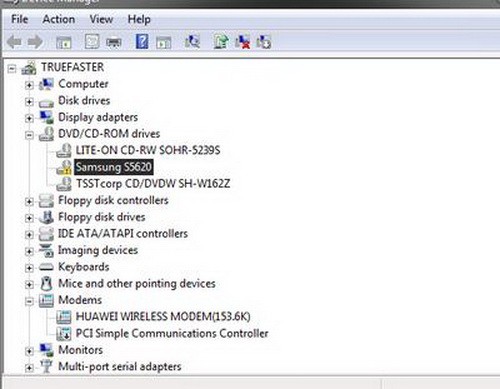500x389 pixels.
Task: Select the Samsung S5620 device label
Action: (113, 167)
